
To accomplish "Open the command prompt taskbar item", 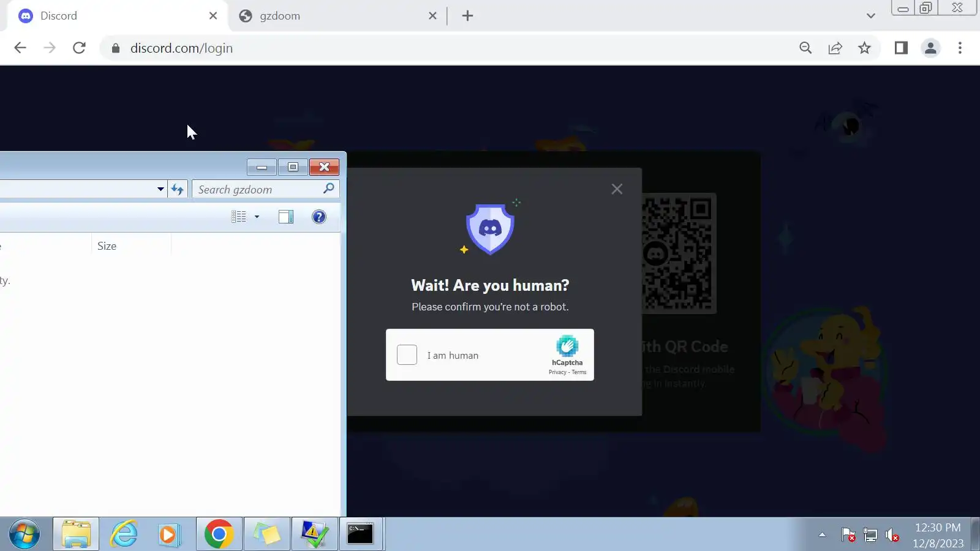I will pyautogui.click(x=360, y=534).
